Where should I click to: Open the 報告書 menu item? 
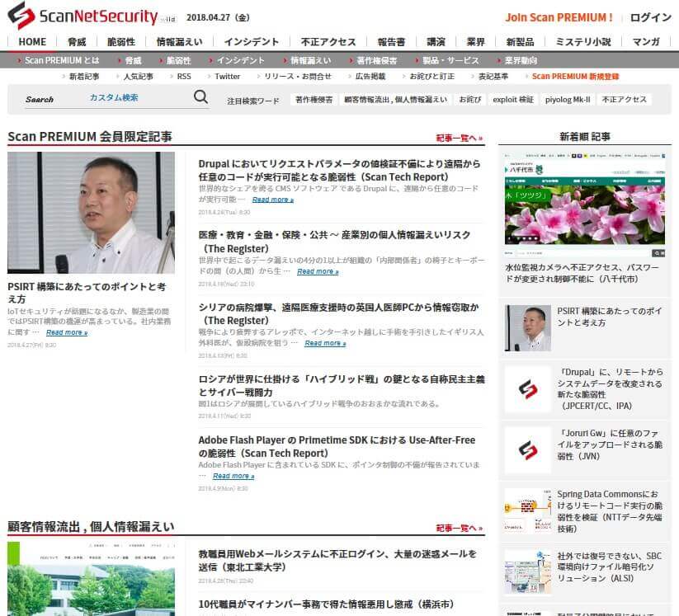point(391,41)
